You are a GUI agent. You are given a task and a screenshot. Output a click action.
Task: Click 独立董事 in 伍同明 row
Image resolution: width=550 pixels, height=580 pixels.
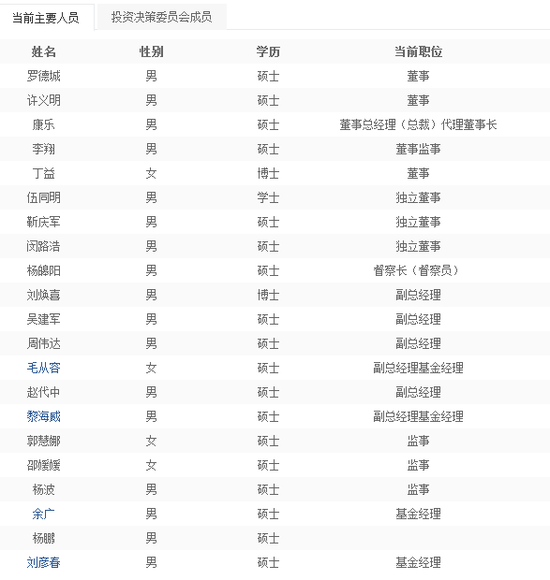coord(418,198)
